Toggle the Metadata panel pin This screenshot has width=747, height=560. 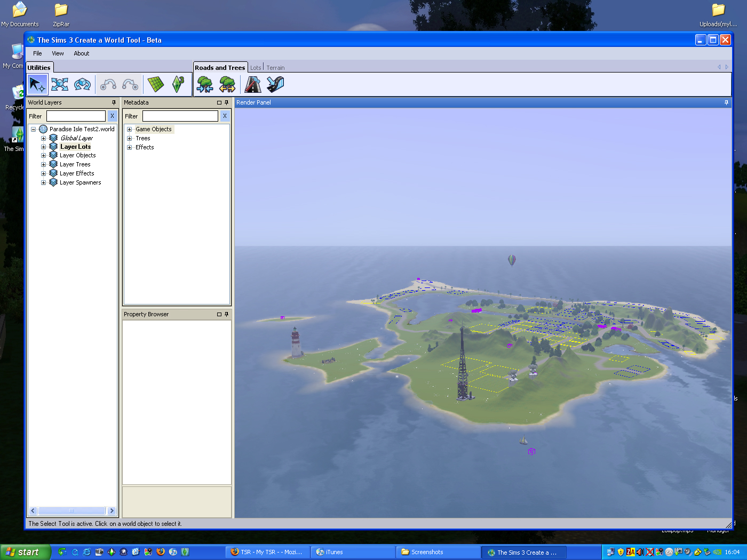click(226, 102)
